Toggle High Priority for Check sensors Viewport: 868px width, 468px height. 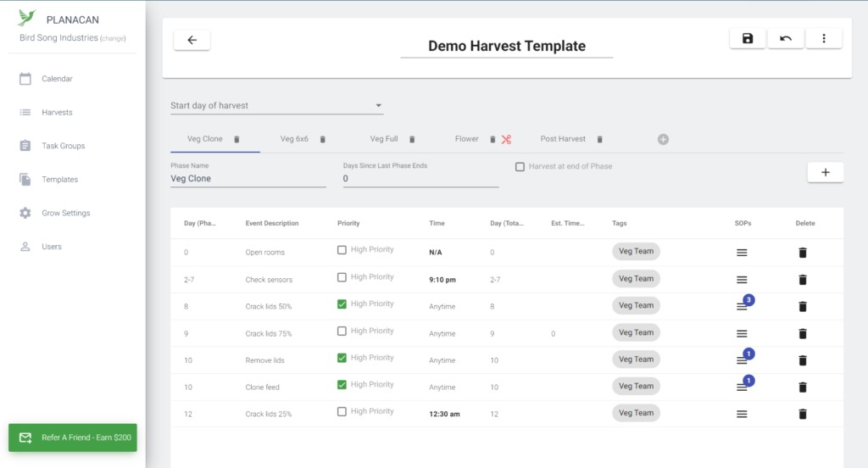pos(342,277)
